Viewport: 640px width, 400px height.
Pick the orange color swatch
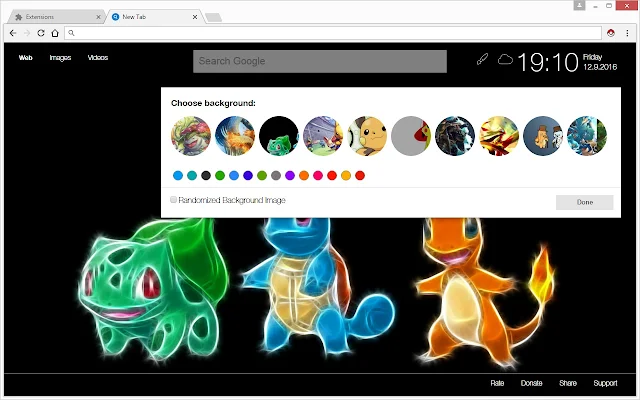coord(304,176)
